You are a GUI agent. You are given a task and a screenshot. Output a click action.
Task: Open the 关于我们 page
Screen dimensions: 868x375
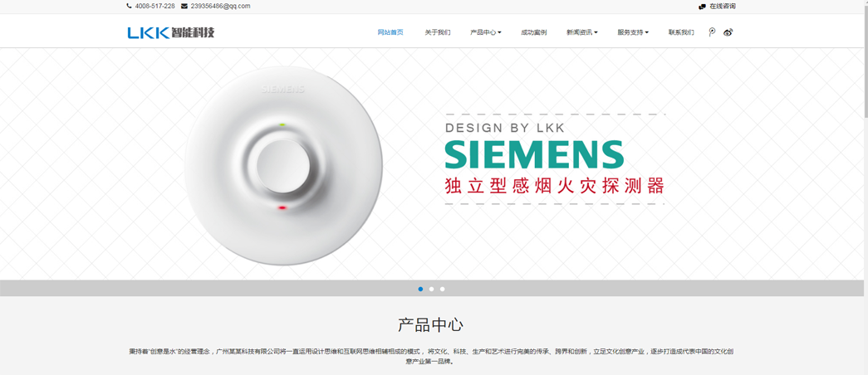point(437,32)
